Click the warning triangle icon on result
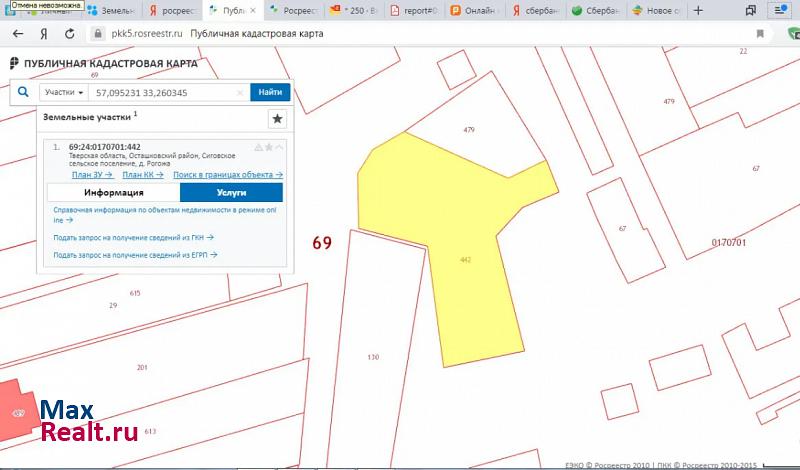Image resolution: width=800 pixels, height=470 pixels. [258, 147]
